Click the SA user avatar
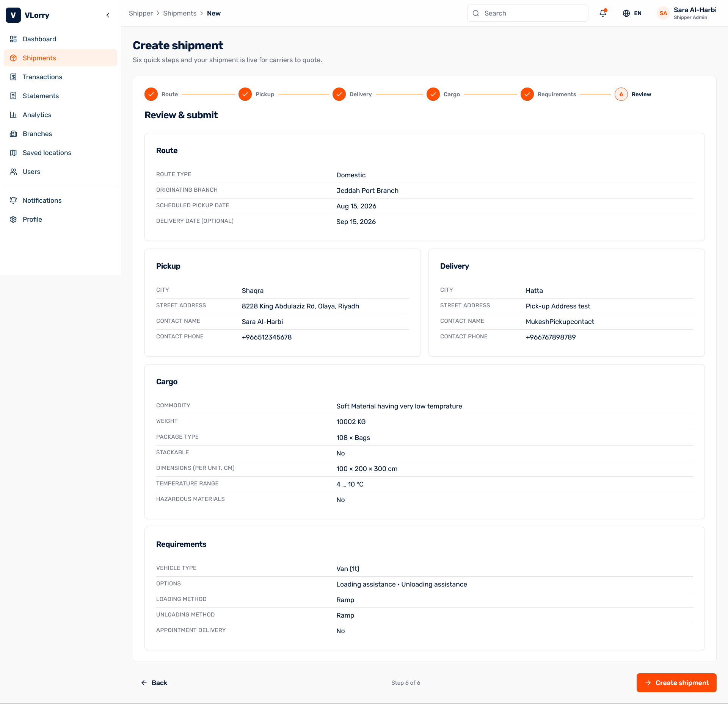Screen dimensions: 728x704 (663, 13)
